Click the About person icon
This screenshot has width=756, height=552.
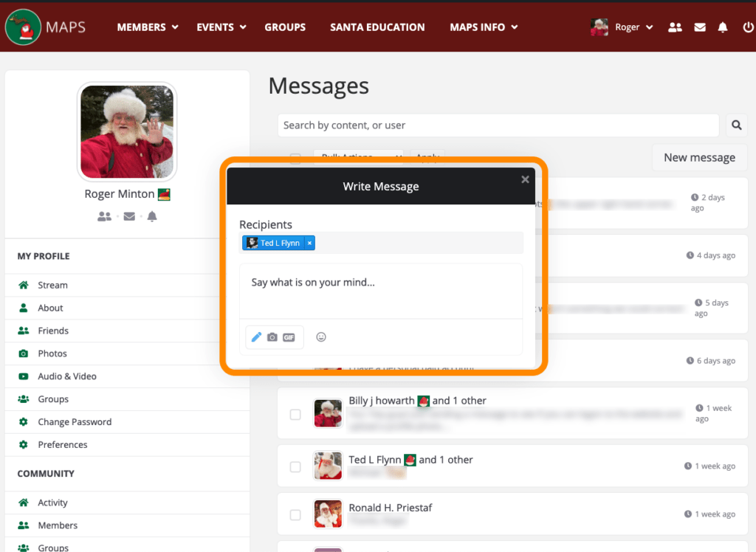click(x=23, y=308)
